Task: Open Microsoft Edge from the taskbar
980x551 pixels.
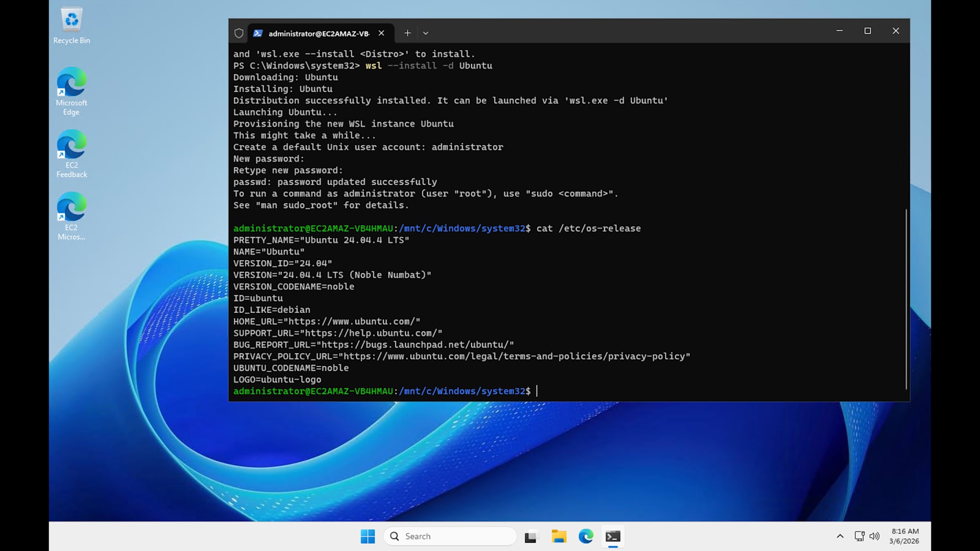Action: [586, 536]
